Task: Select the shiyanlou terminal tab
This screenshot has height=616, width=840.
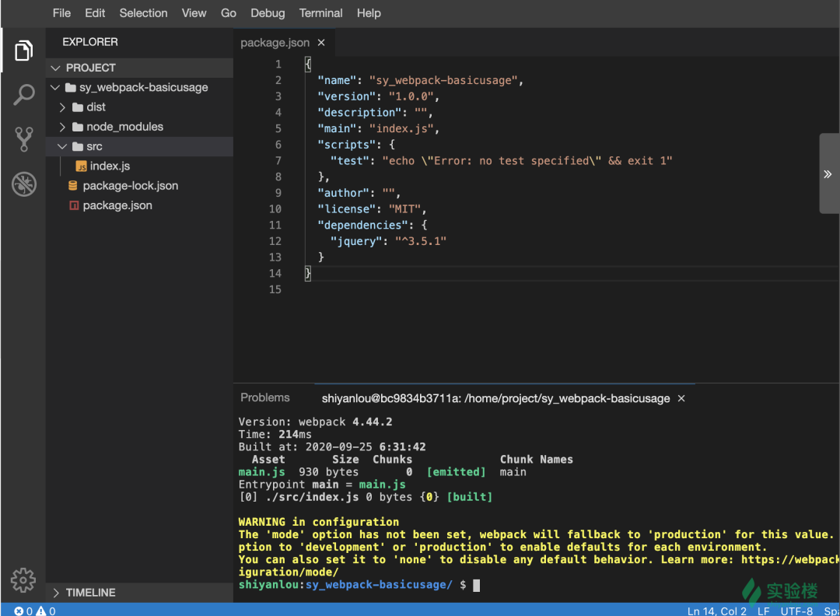Action: pyautogui.click(x=495, y=398)
